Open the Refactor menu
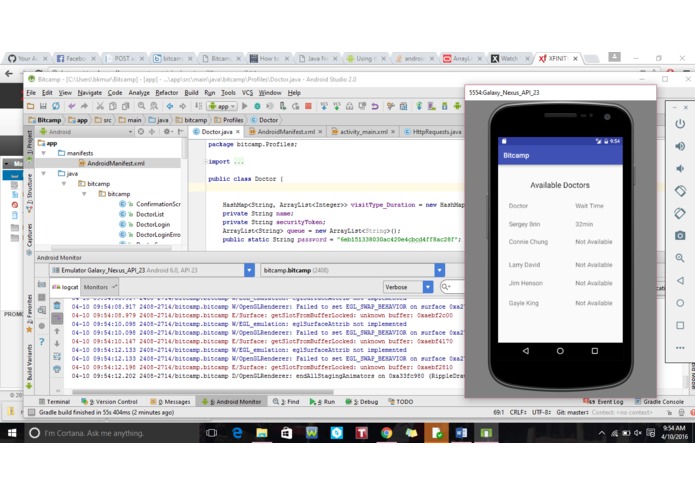 pyautogui.click(x=167, y=93)
